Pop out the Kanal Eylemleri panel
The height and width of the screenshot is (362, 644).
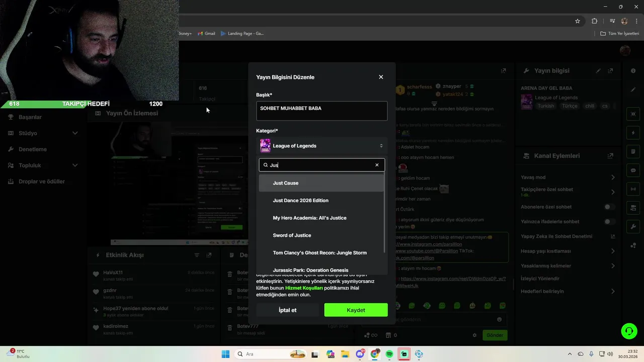pyautogui.click(x=610, y=156)
